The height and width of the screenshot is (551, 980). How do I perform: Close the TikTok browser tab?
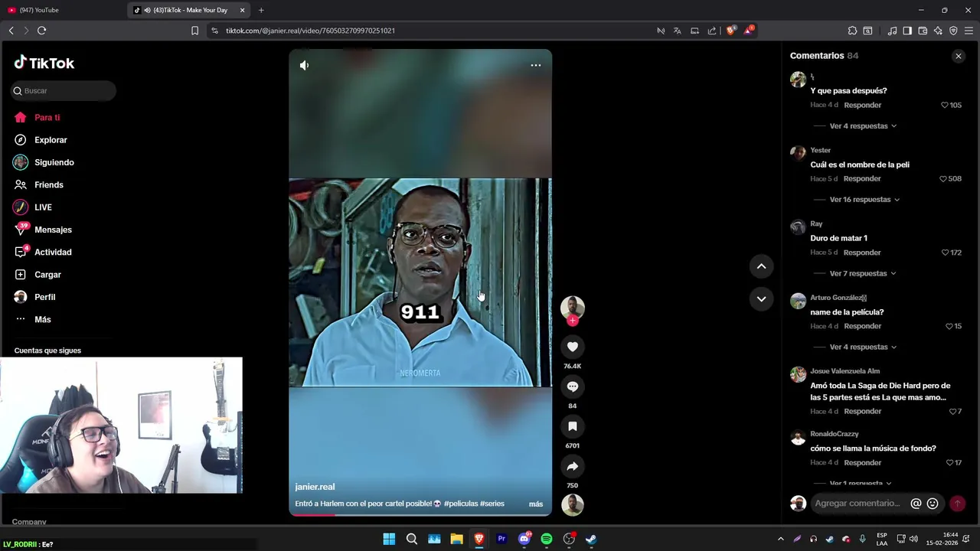click(243, 10)
